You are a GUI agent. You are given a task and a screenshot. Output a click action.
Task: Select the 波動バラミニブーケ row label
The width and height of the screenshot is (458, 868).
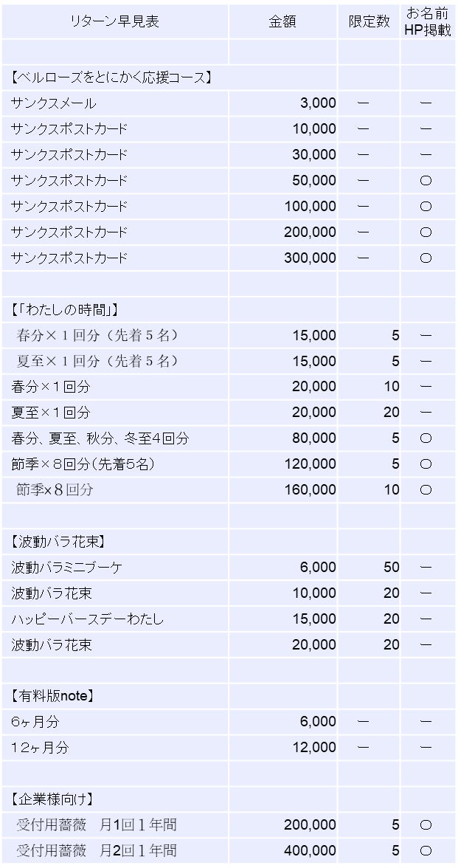coord(66,568)
